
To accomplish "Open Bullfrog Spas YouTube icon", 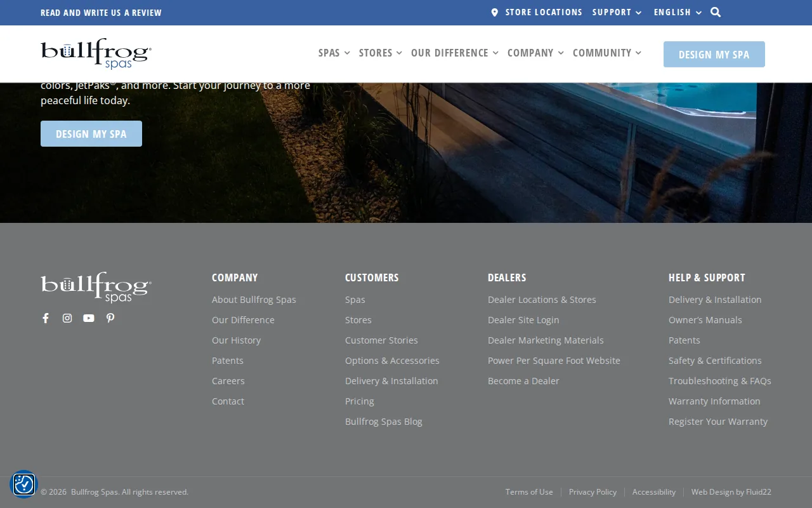I will click(89, 318).
